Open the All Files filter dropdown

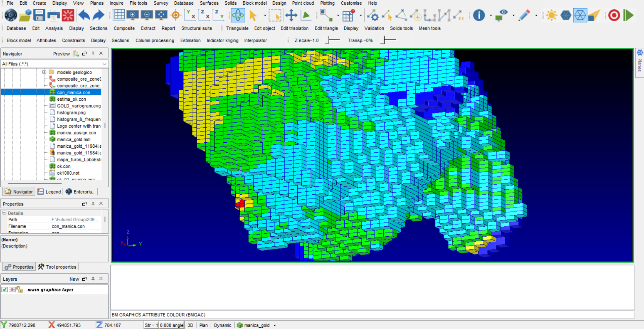[104, 64]
